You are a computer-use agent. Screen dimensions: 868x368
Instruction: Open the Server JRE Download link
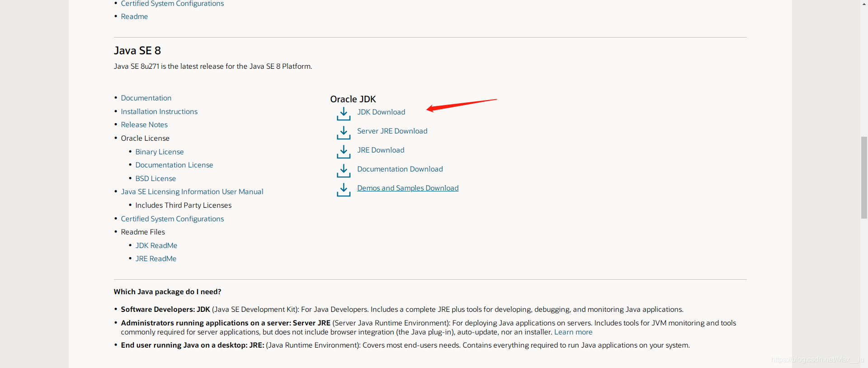pyautogui.click(x=392, y=131)
